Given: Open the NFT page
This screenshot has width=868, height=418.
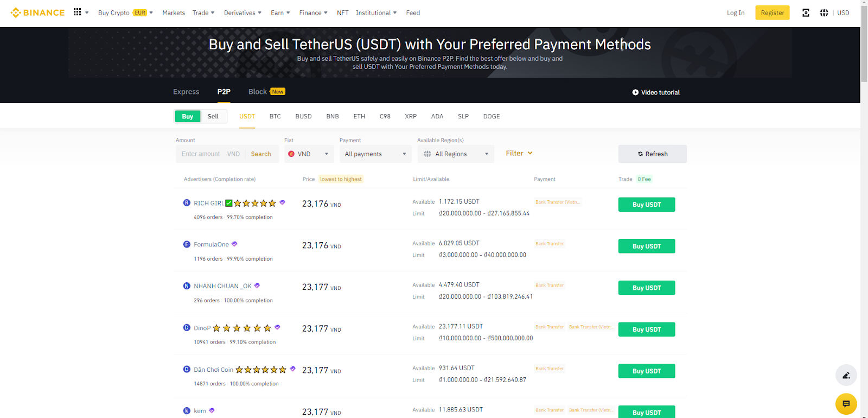Looking at the screenshot, I should 342,12.
